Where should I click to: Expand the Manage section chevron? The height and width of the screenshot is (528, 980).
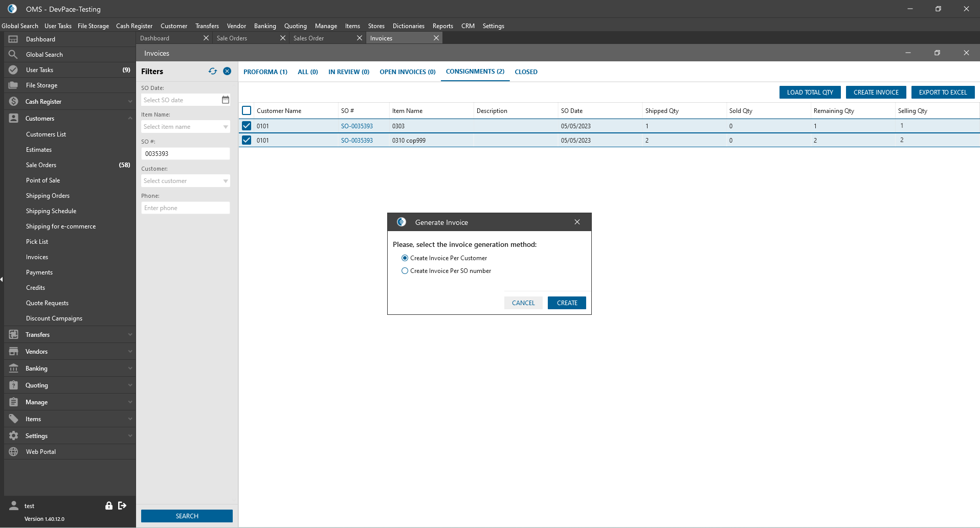coord(130,402)
